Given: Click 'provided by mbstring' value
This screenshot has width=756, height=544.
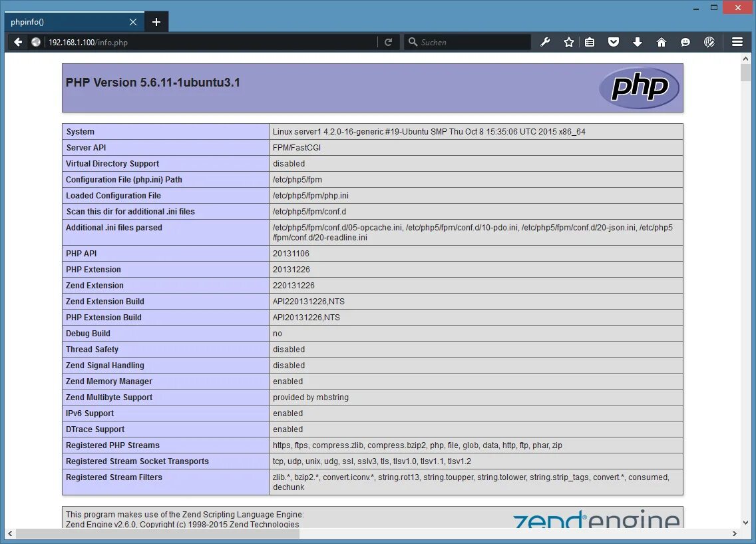Looking at the screenshot, I should (311, 398).
